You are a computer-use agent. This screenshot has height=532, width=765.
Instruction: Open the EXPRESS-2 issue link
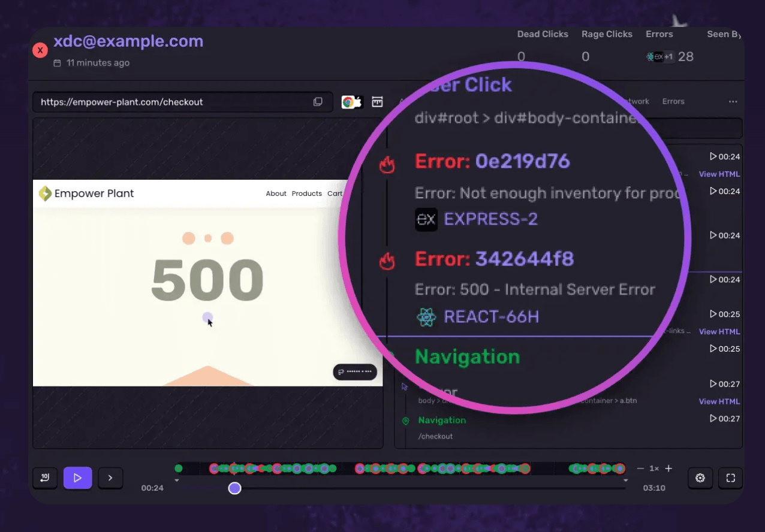(490, 219)
